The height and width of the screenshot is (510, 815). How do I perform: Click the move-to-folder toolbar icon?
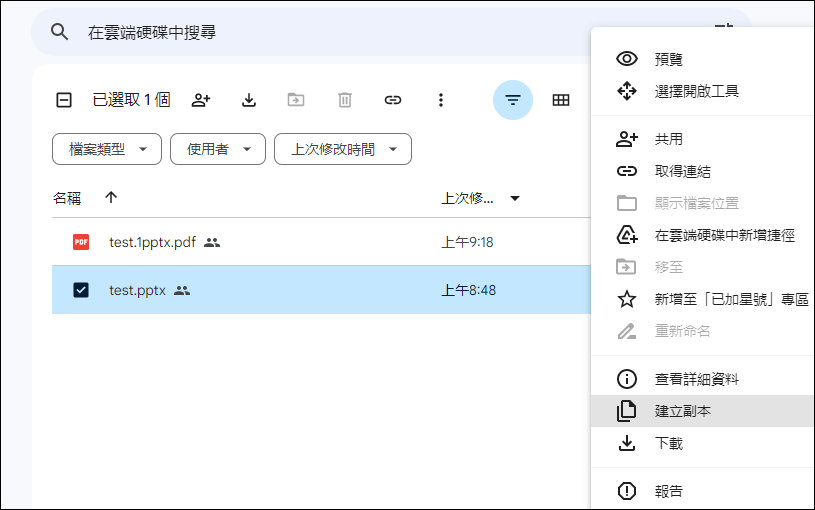pyautogui.click(x=296, y=100)
